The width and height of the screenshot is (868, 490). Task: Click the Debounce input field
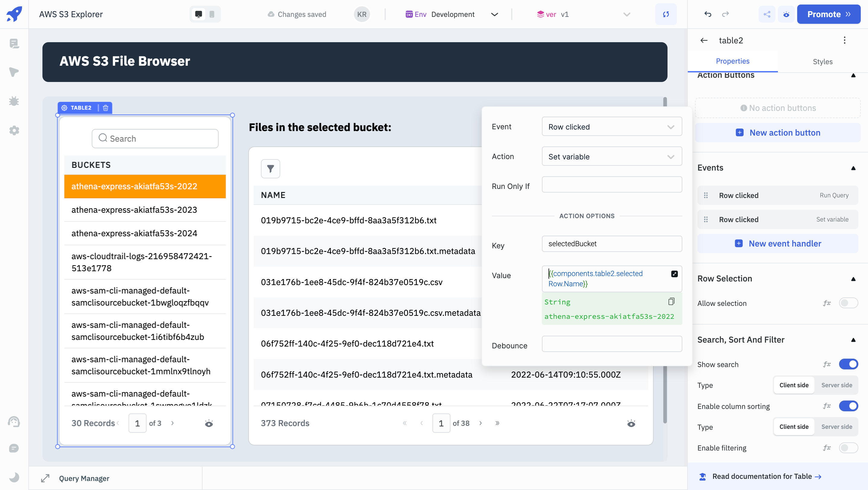click(x=612, y=344)
